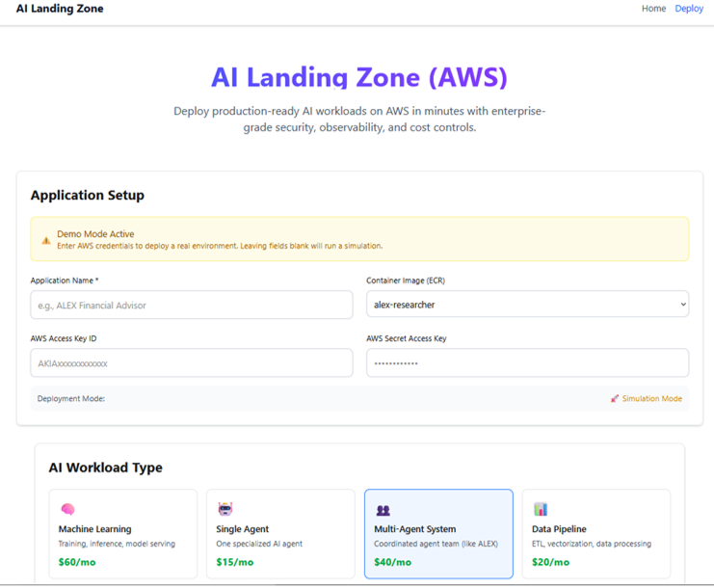
Task: Click the $60/mo price text
Action: click(x=77, y=562)
